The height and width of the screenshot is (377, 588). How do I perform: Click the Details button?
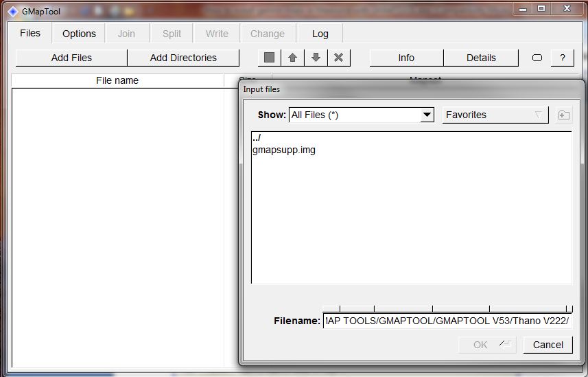click(481, 58)
